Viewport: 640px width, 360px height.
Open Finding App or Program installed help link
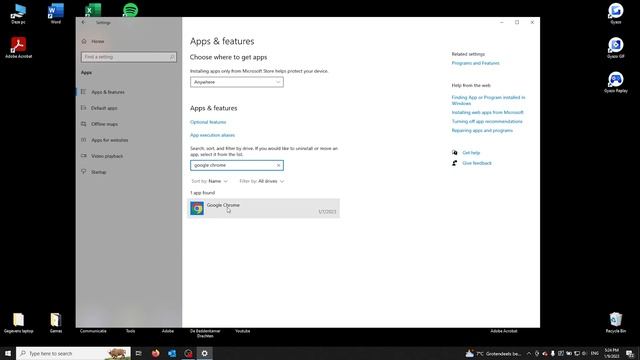[488, 100]
